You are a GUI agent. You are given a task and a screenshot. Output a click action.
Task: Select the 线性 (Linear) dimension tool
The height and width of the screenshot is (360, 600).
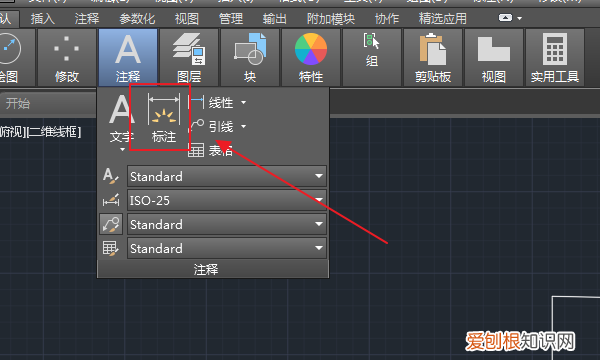[212, 103]
